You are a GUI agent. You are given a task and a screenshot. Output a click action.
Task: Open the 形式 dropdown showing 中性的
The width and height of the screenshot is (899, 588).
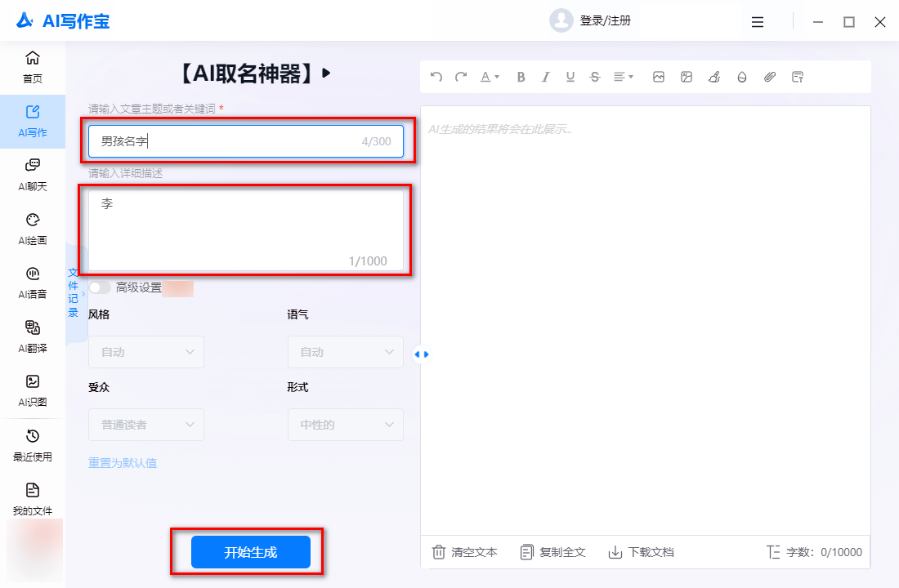click(345, 425)
